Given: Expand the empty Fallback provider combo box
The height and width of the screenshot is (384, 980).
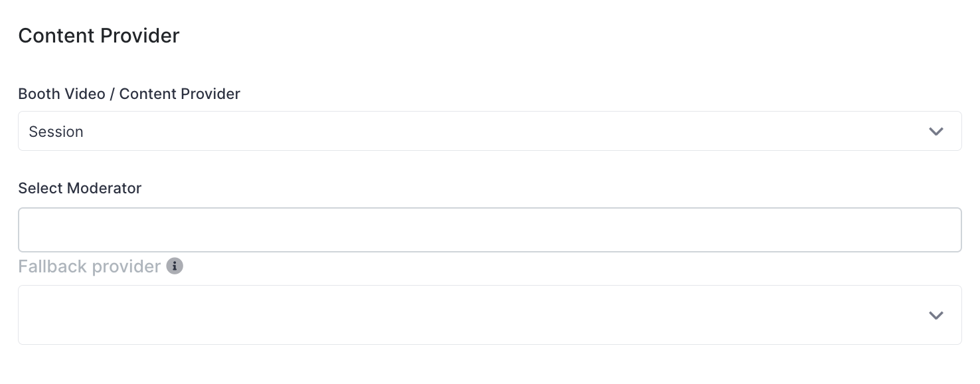Looking at the screenshot, I should [490, 315].
